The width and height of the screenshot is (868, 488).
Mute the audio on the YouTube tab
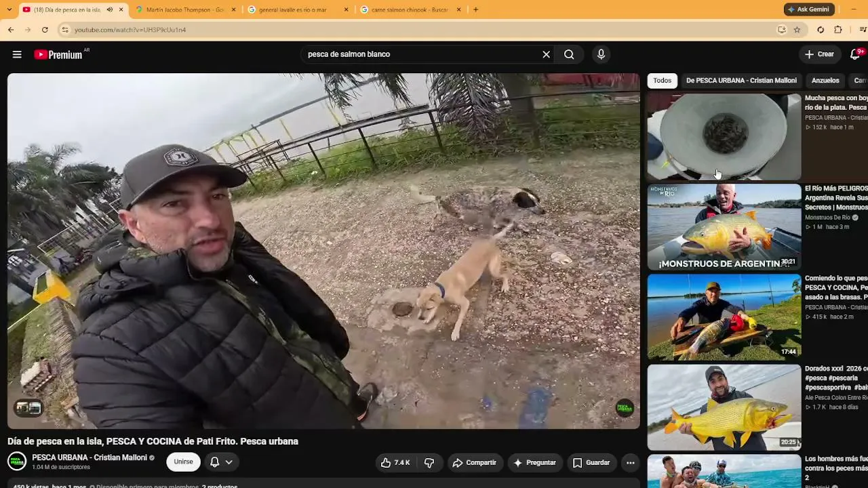pyautogui.click(x=110, y=9)
